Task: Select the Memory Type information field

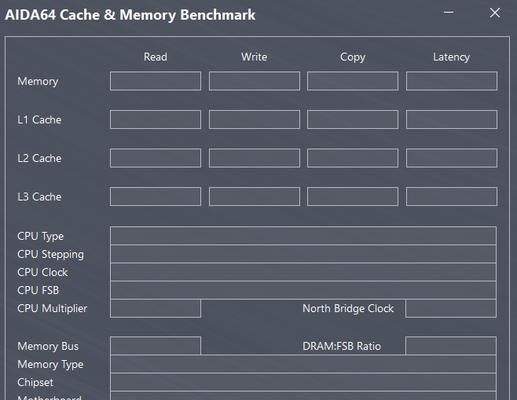Action: pos(303,364)
